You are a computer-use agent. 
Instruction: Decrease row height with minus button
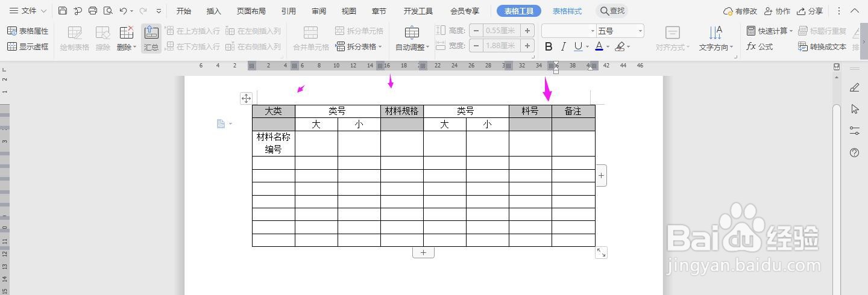coord(476,31)
